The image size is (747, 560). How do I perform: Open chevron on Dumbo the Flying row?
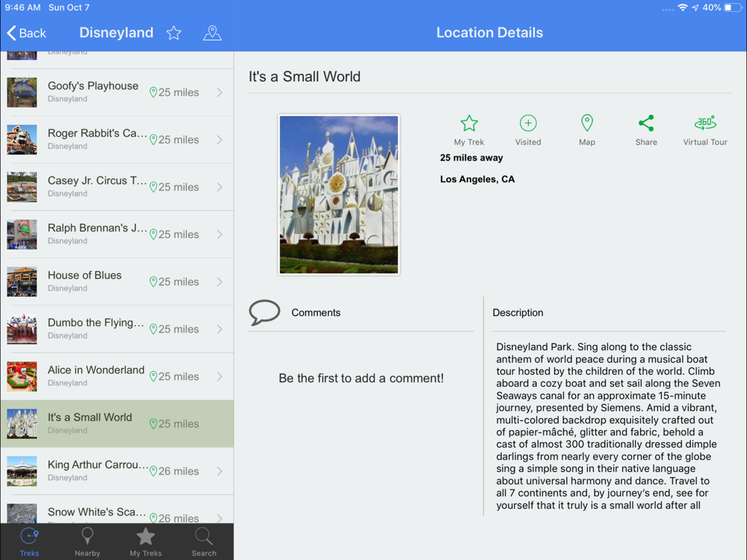tap(220, 329)
